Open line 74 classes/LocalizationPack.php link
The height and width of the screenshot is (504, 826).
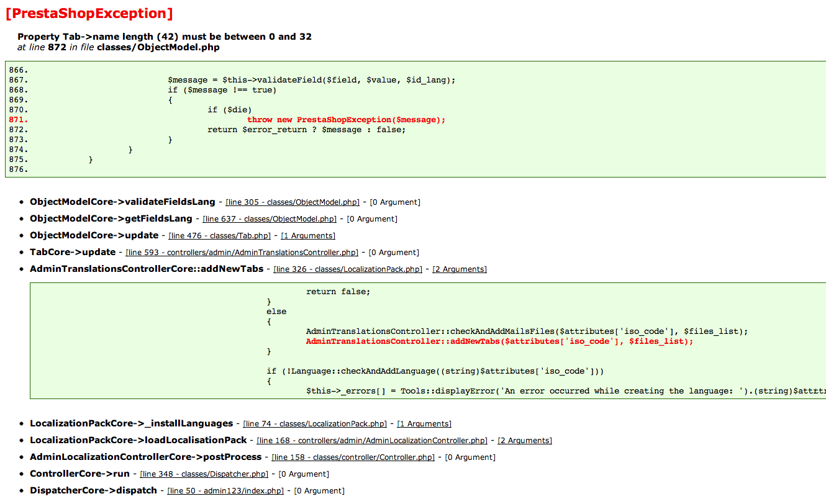pyautogui.click(x=315, y=424)
